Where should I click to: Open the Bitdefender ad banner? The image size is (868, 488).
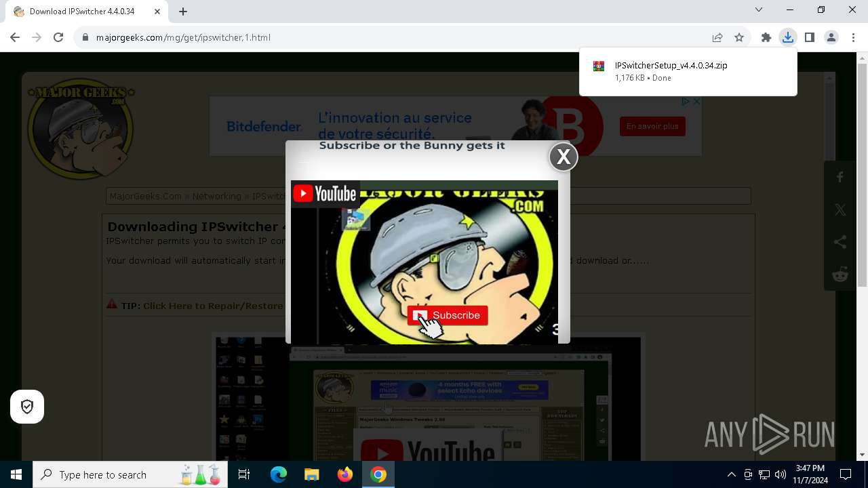click(x=455, y=126)
